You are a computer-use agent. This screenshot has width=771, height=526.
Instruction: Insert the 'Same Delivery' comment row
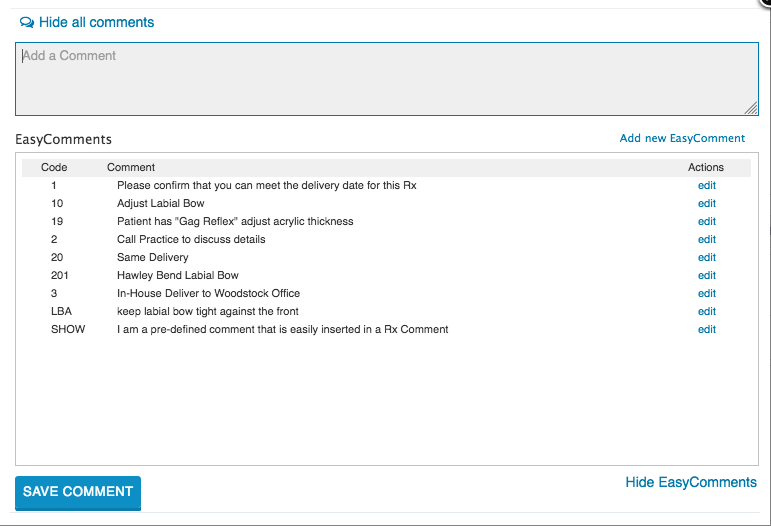(386, 258)
